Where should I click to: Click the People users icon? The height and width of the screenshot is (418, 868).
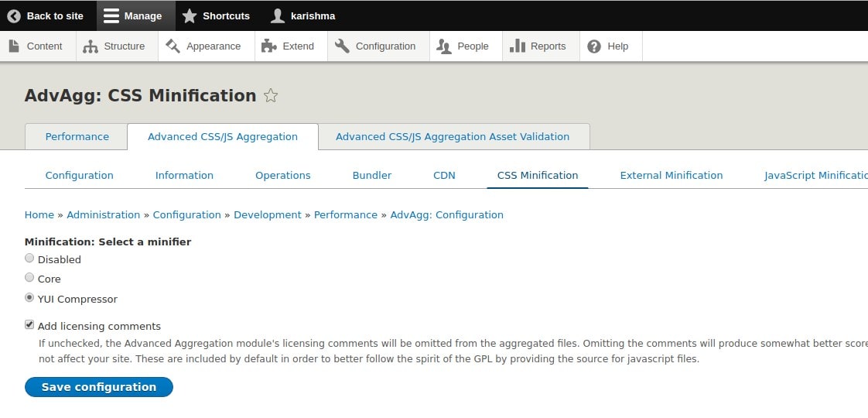click(x=444, y=46)
